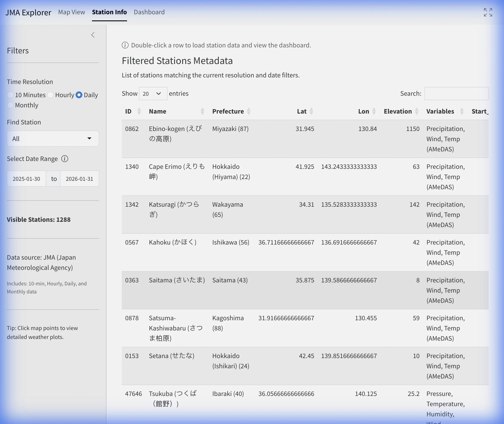504x424 pixels.
Task: Choose the Monthly resolution option
Action: coord(10,105)
